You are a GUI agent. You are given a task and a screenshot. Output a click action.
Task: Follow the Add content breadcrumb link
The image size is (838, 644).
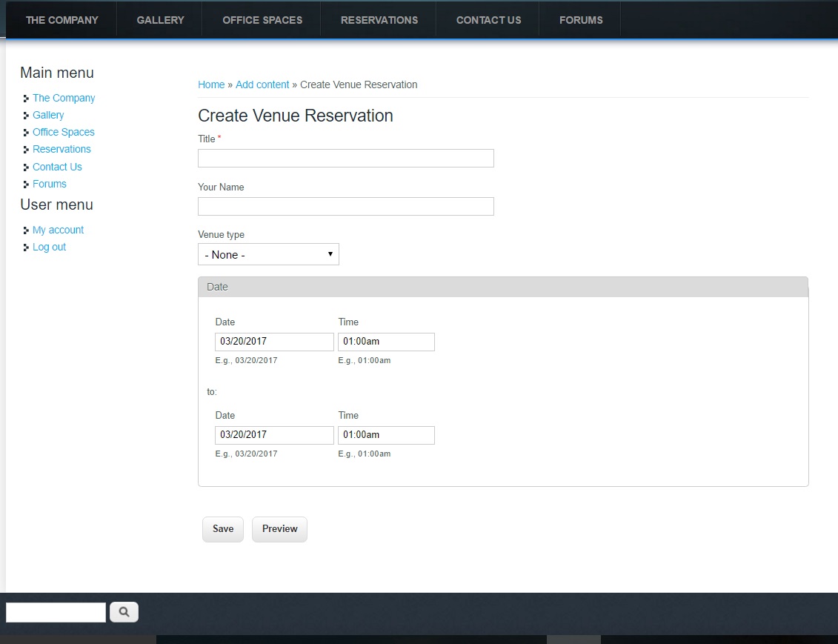point(262,84)
